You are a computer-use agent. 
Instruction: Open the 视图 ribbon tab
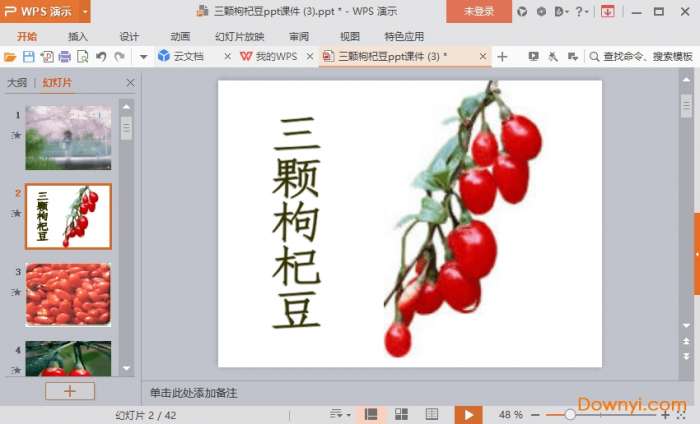[350, 37]
